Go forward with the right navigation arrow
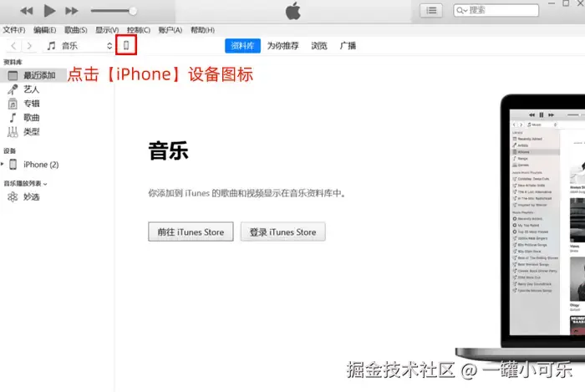The image size is (585, 392). tap(29, 46)
